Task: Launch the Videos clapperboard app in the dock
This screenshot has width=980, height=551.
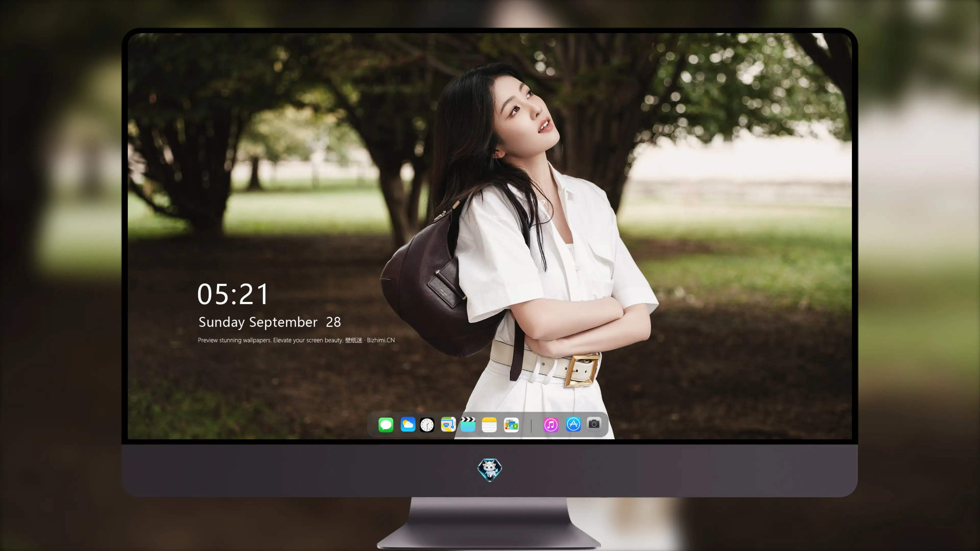Action: point(468,424)
